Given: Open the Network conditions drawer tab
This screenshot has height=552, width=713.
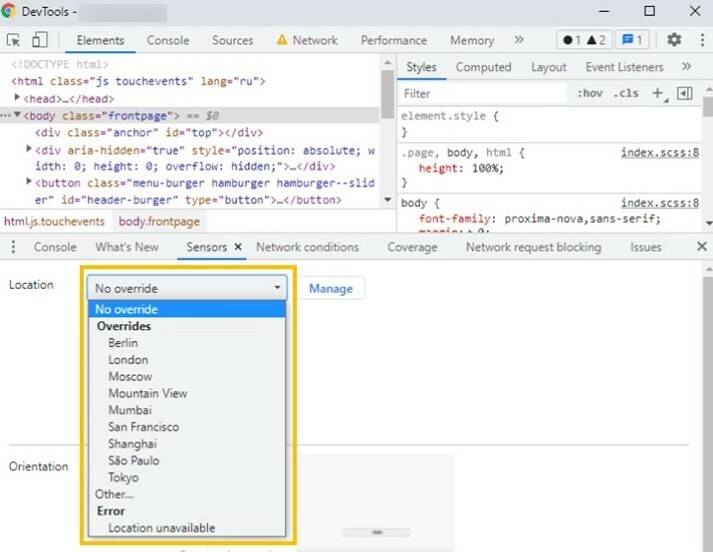Looking at the screenshot, I should click(307, 247).
